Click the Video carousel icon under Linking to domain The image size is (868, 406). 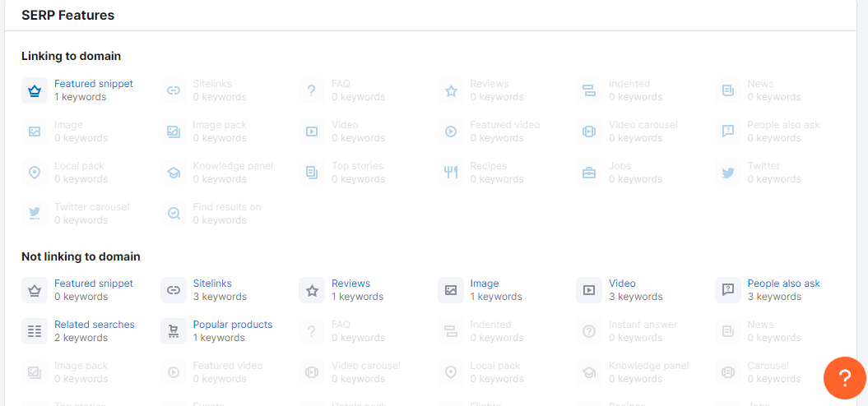590,131
